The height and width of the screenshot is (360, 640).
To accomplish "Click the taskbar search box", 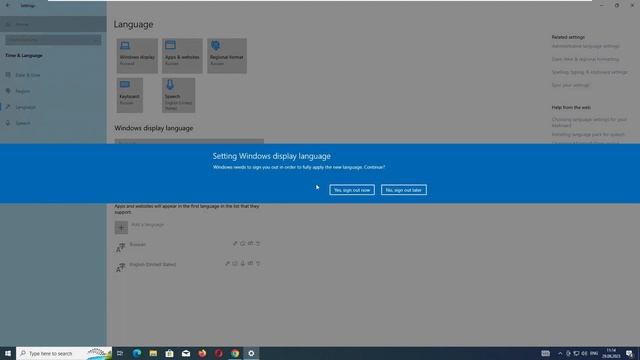I will [x=64, y=353].
